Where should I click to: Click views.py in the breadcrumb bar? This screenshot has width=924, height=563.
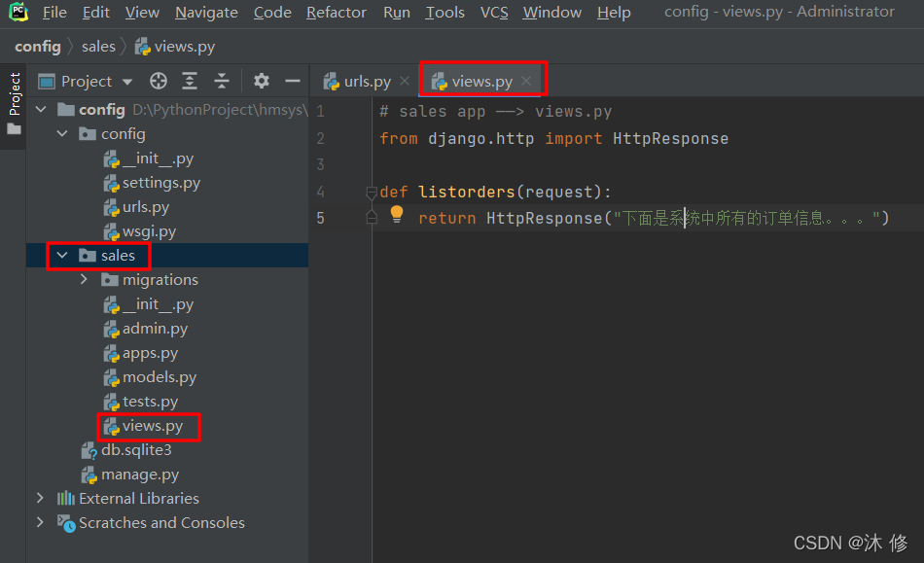pos(175,47)
